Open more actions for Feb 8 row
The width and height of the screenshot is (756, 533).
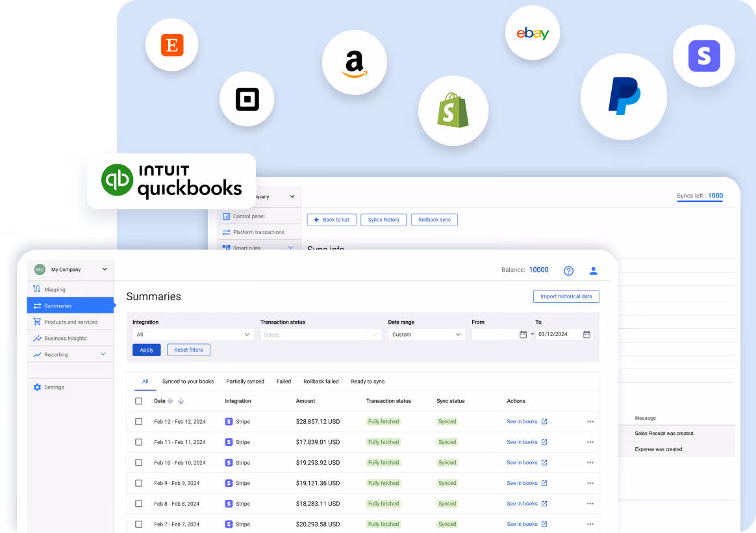pyautogui.click(x=590, y=504)
